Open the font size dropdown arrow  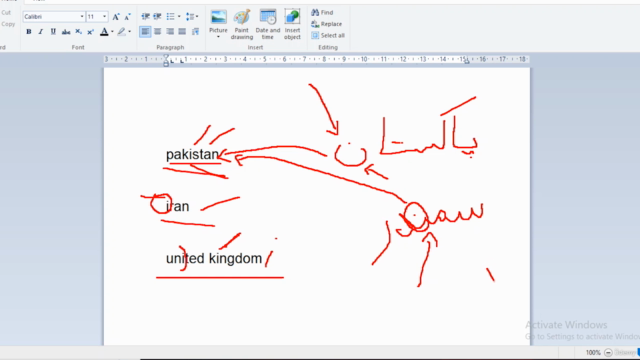[104, 16]
